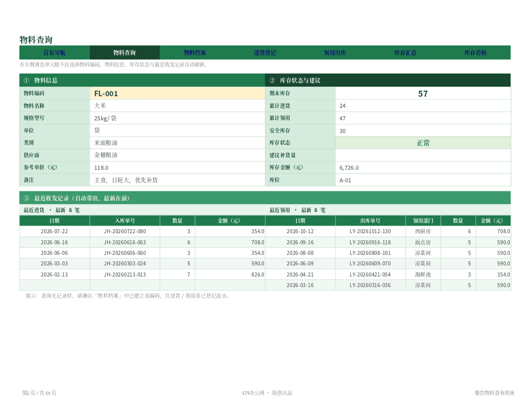
Task: Select the FL-001 material code cell
Action: tap(177, 93)
